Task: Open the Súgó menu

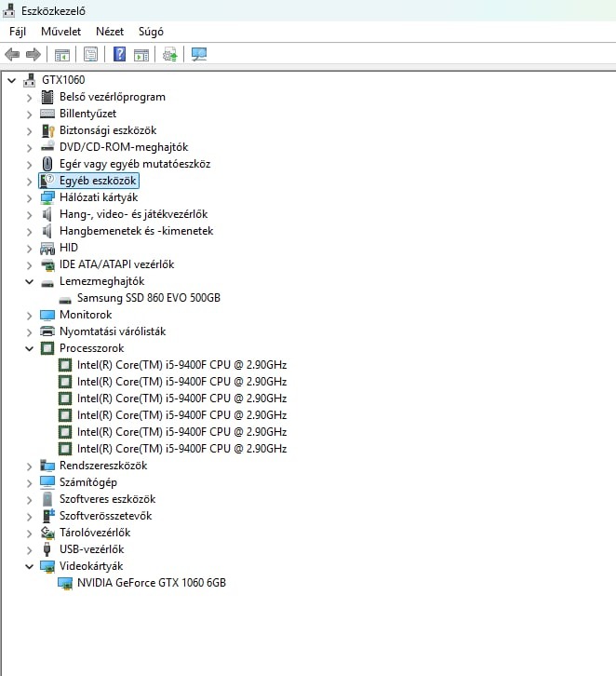Action: 151,32
